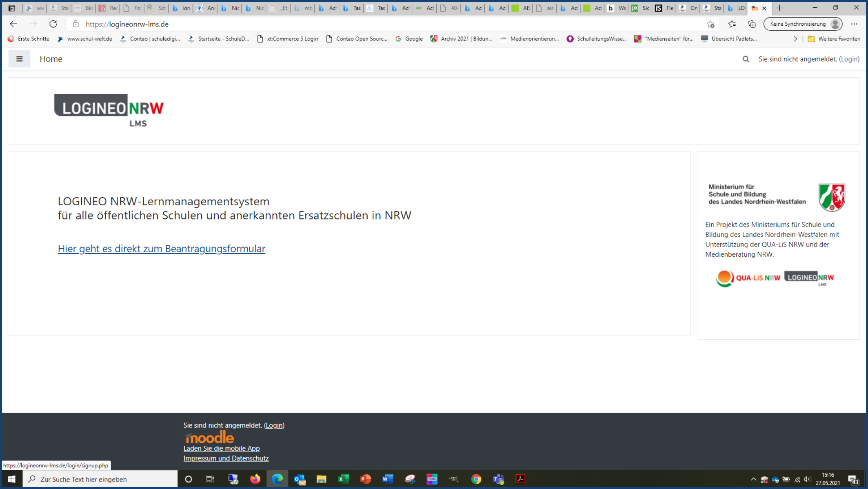Add this page to favorites star icon
The height and width of the screenshot is (489, 868).
[x=710, y=24]
